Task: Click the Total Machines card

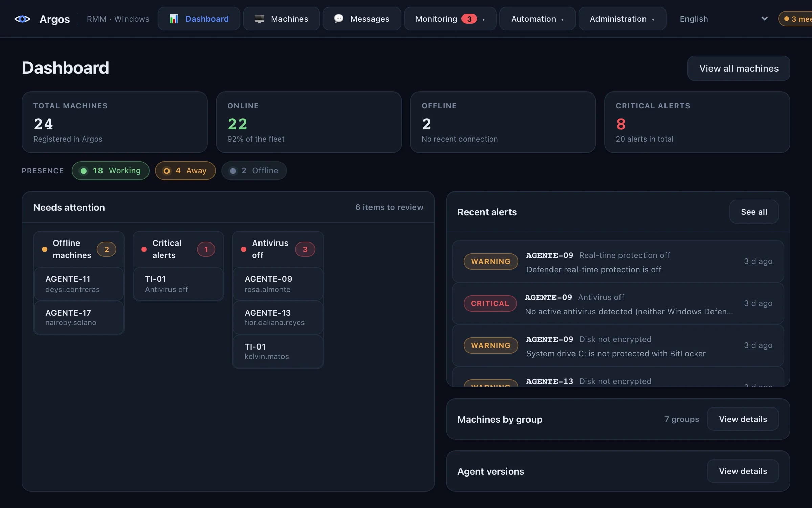Action: [x=115, y=122]
